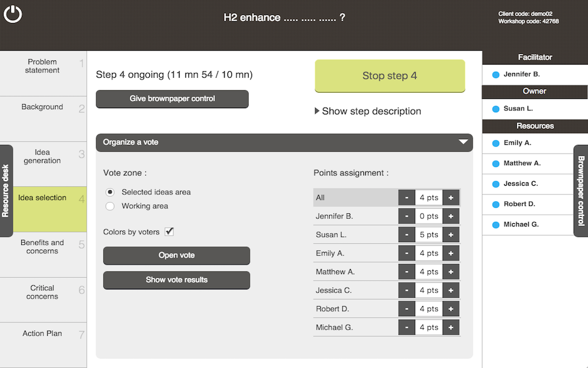Select the "Selected ideas area" radio option
Screen dimensions: 588x368
click(110, 192)
